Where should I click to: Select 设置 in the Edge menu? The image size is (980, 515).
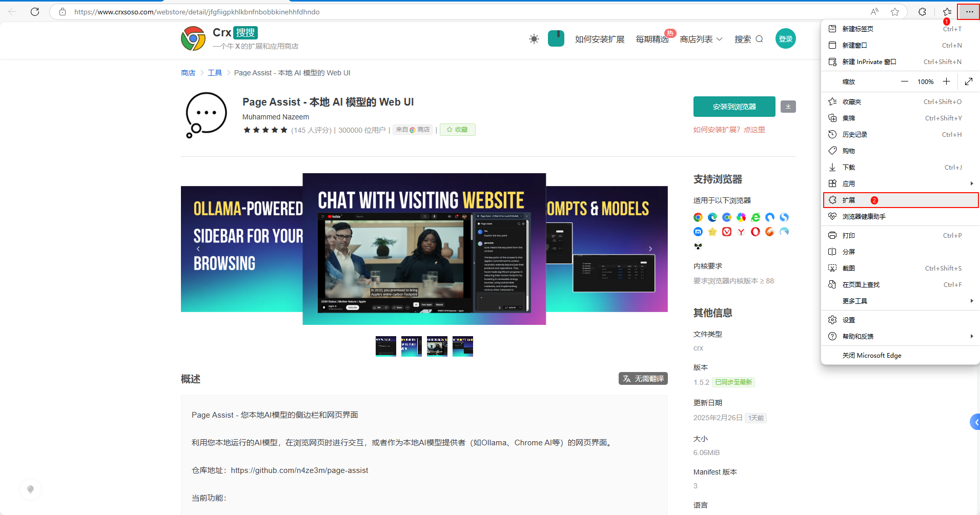tap(849, 320)
